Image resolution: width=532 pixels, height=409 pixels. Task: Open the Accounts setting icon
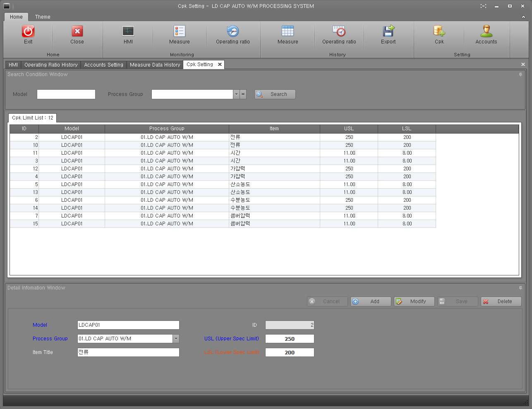[486, 31]
